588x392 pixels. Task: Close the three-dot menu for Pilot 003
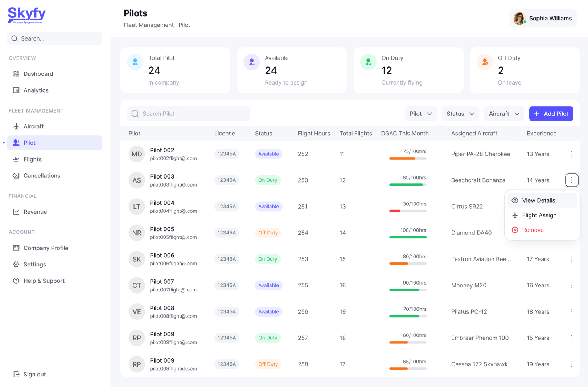572,180
